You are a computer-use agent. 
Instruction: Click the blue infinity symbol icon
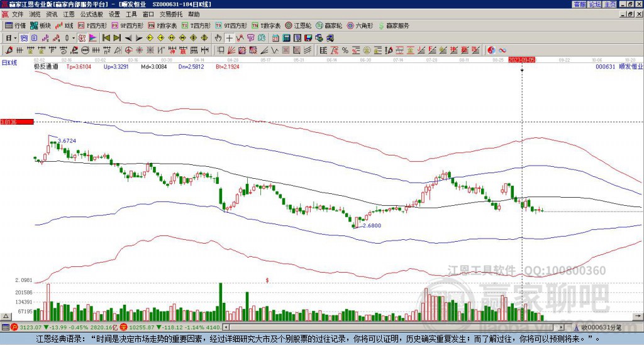[502, 50]
